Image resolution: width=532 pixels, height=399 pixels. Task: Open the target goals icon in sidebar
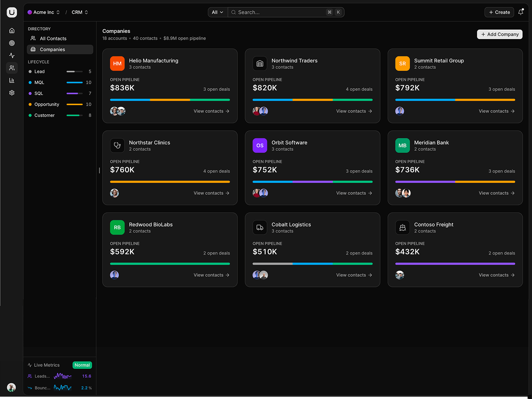12,43
